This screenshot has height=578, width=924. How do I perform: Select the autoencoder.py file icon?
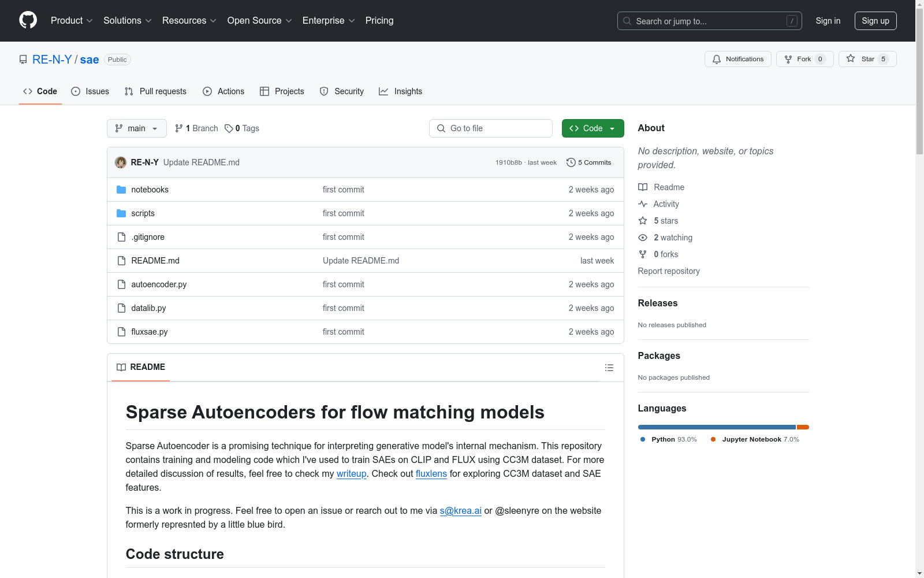point(121,284)
